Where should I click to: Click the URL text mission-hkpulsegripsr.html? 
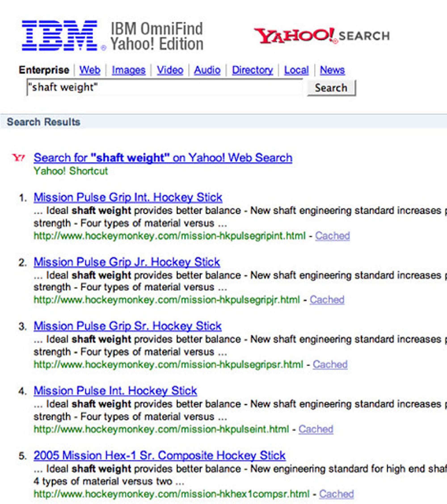point(169,365)
